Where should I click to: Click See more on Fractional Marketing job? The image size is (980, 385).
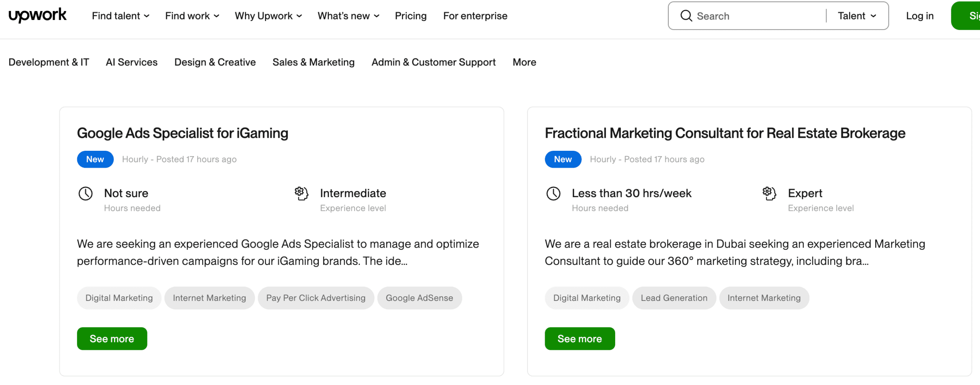coord(580,339)
